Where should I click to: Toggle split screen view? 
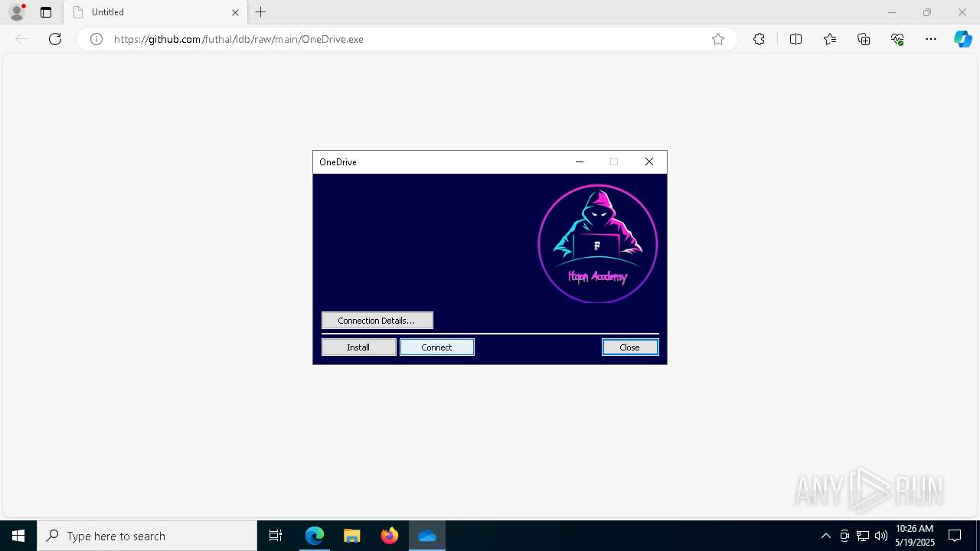(x=795, y=39)
